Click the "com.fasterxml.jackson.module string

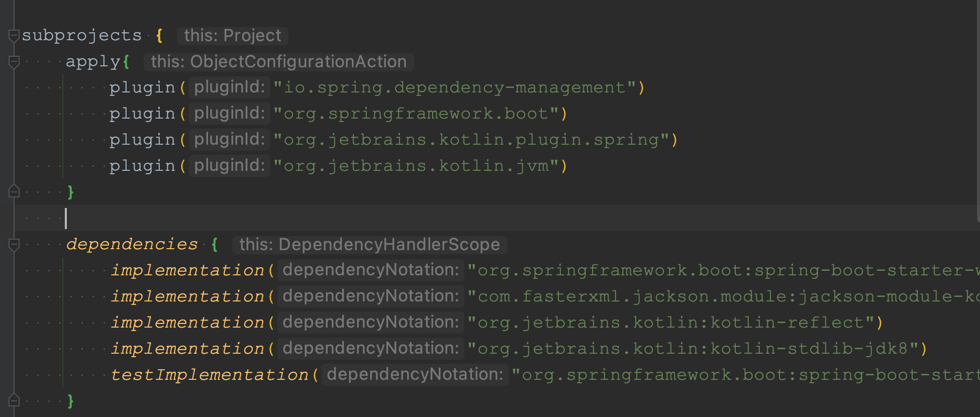tap(723, 296)
